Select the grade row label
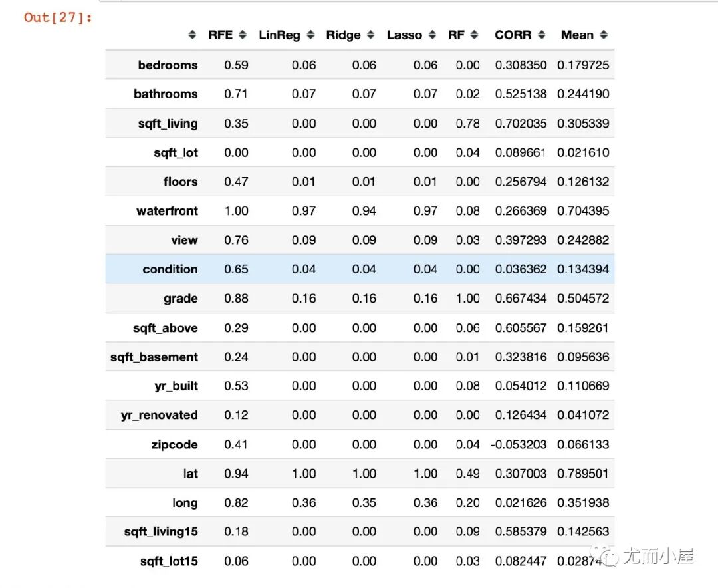This screenshot has height=588, width=718. click(x=181, y=299)
